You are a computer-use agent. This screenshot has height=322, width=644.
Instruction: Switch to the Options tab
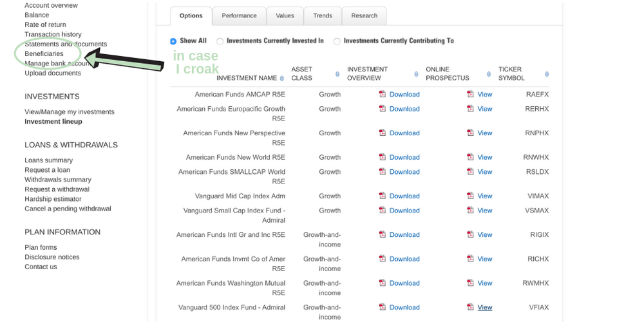point(191,15)
